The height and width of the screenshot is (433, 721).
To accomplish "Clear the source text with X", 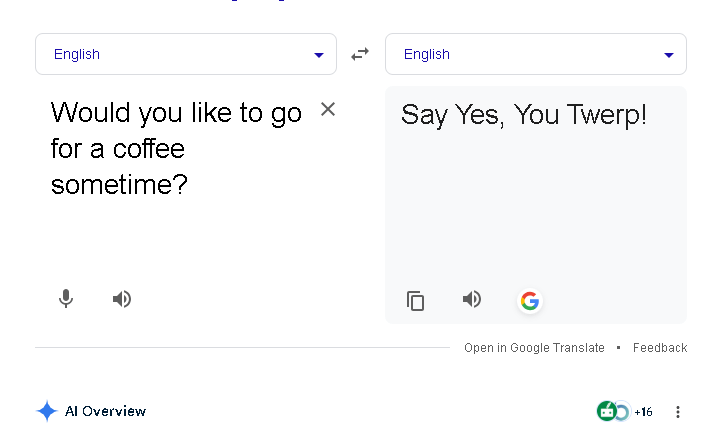I will [x=328, y=109].
